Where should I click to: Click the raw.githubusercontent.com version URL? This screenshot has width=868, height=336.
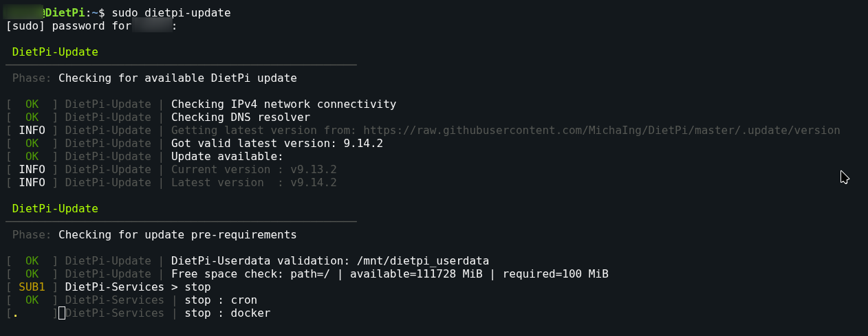(602, 130)
